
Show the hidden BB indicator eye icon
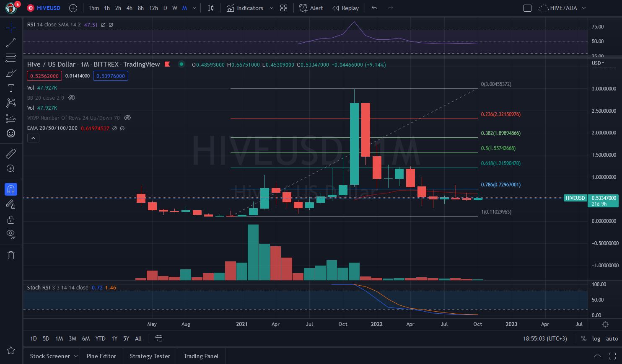(x=72, y=98)
